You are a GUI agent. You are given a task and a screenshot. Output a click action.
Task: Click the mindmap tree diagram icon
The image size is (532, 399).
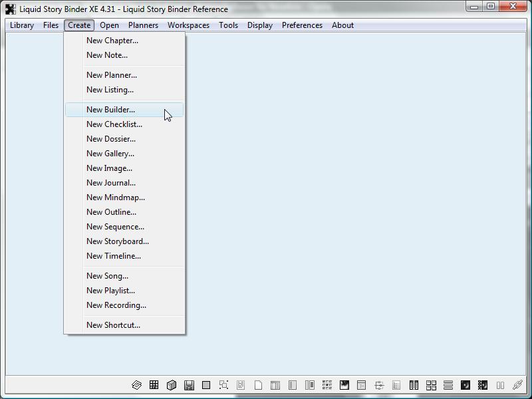point(379,385)
